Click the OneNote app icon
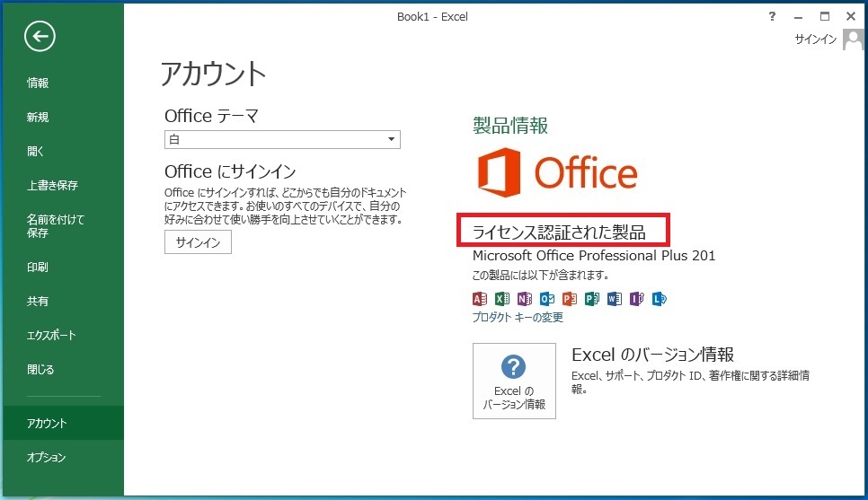The height and width of the screenshot is (500, 868). pos(524,299)
